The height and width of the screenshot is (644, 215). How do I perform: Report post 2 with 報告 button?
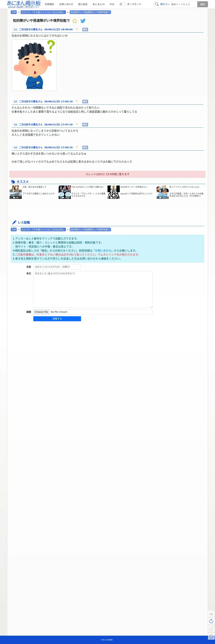(x=85, y=101)
